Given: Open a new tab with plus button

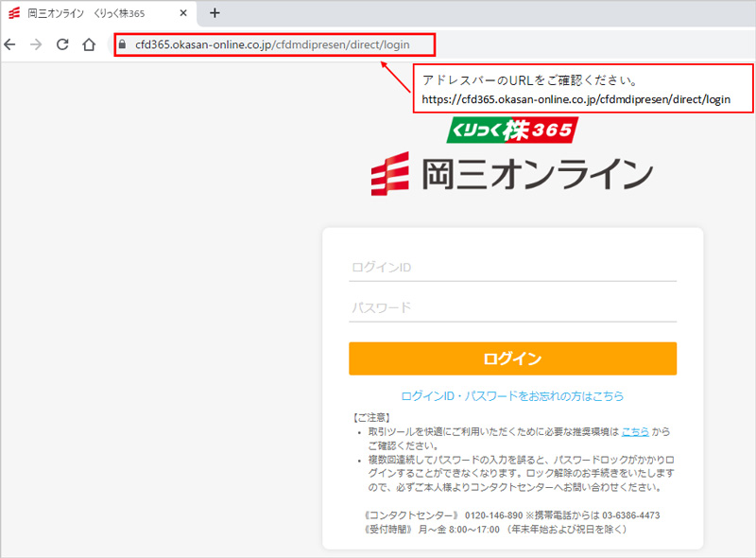Looking at the screenshot, I should 215,13.
